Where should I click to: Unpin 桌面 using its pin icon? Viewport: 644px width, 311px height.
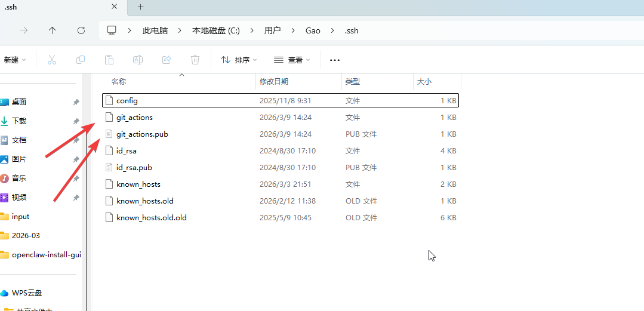(76, 102)
